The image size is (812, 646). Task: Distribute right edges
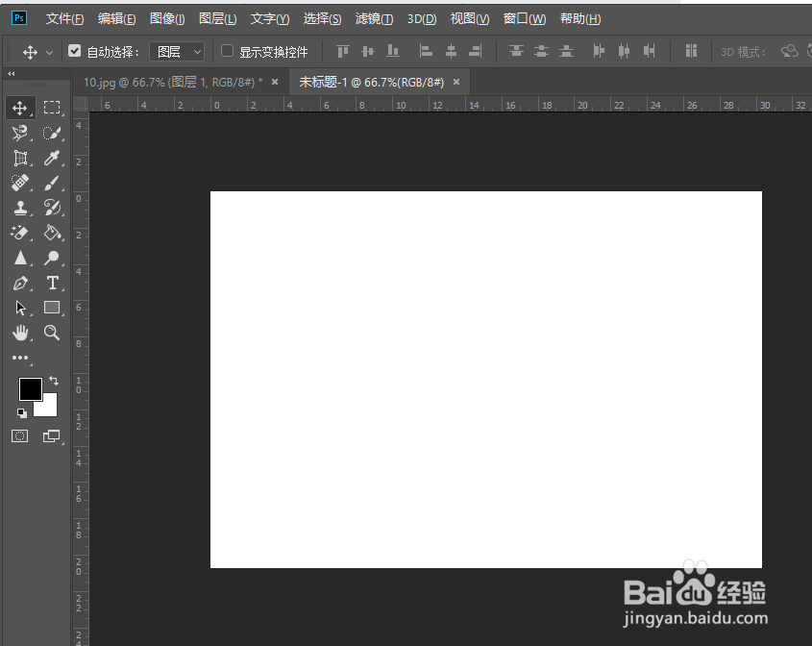(650, 51)
